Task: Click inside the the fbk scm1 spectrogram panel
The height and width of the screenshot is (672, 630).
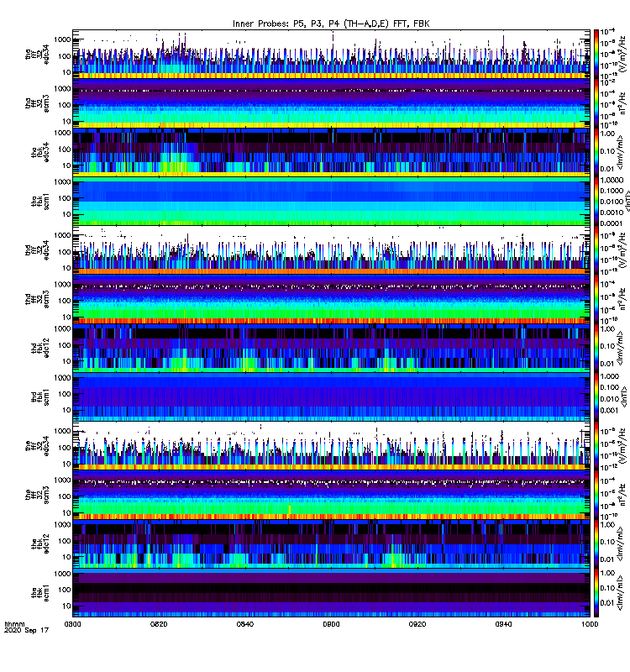Action: [x=331, y=593]
